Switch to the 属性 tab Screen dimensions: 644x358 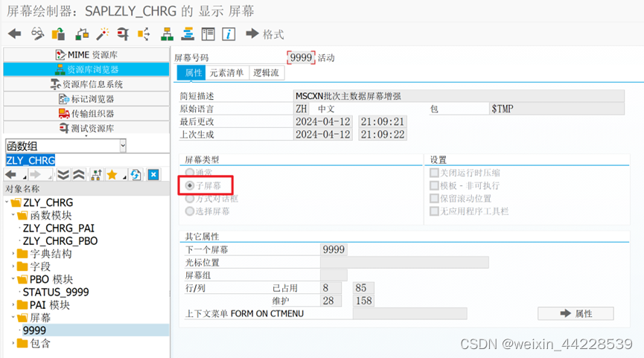(192, 73)
